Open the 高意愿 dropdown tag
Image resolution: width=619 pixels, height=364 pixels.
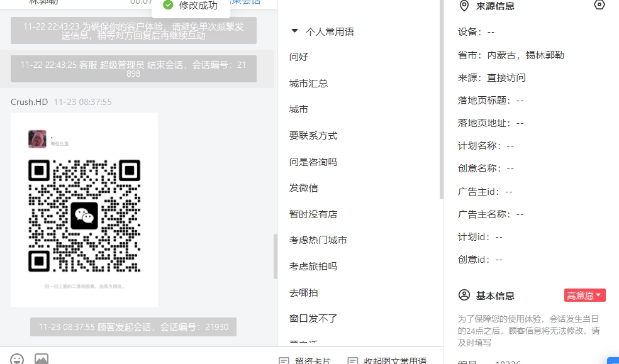[x=584, y=295]
